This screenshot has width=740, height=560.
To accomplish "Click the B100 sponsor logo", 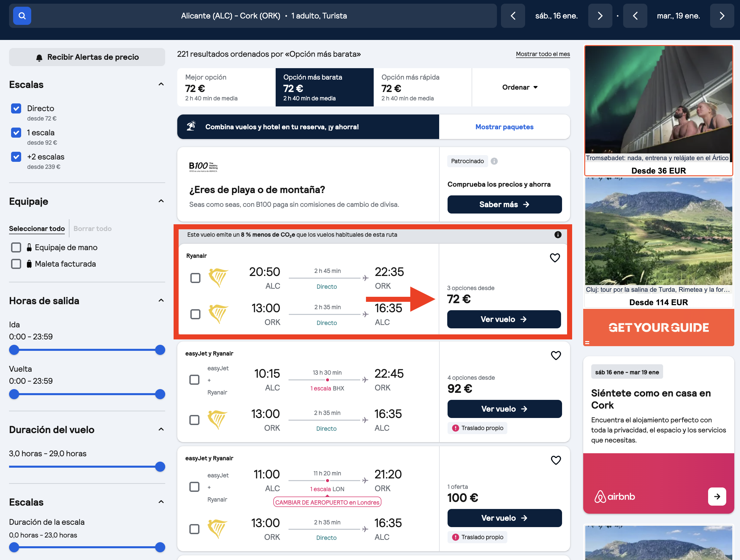I will coord(203,167).
